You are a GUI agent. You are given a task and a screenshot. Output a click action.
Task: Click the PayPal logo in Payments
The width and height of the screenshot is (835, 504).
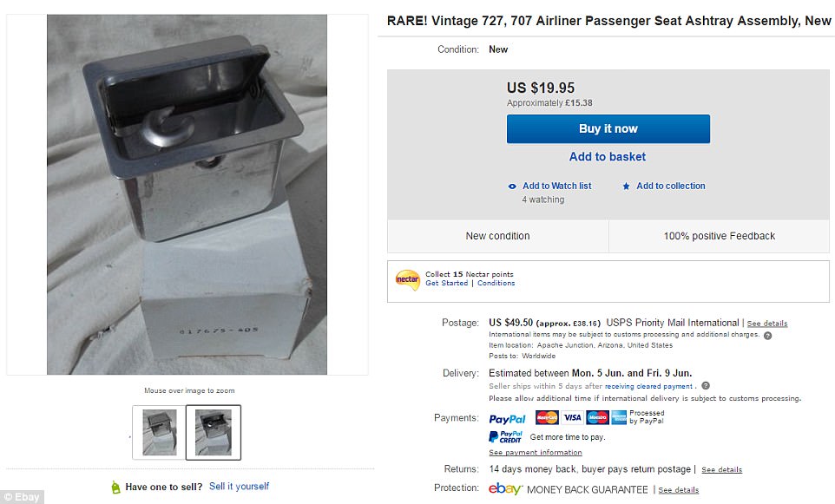point(507,419)
